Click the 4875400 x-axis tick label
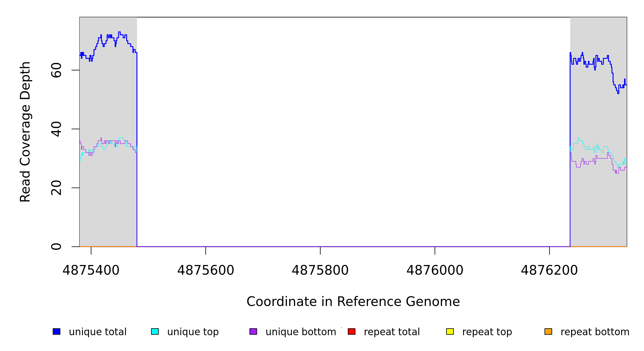 [x=91, y=270]
